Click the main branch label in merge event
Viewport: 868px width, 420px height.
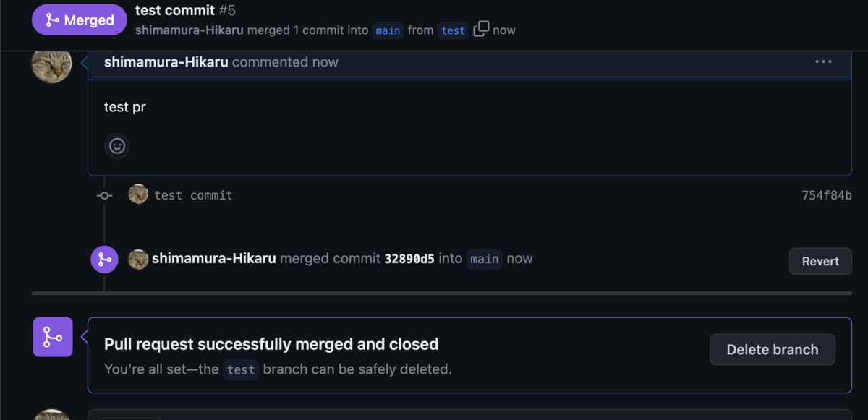click(x=485, y=259)
